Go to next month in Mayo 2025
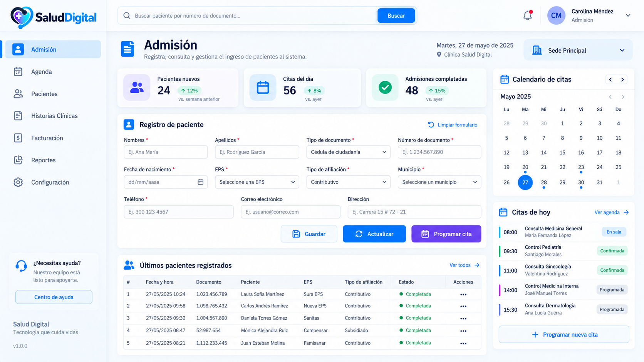The width and height of the screenshot is (644, 362). (623, 97)
